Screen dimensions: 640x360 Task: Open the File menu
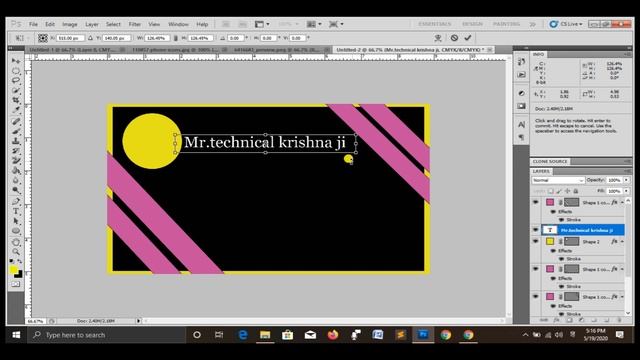(33, 24)
